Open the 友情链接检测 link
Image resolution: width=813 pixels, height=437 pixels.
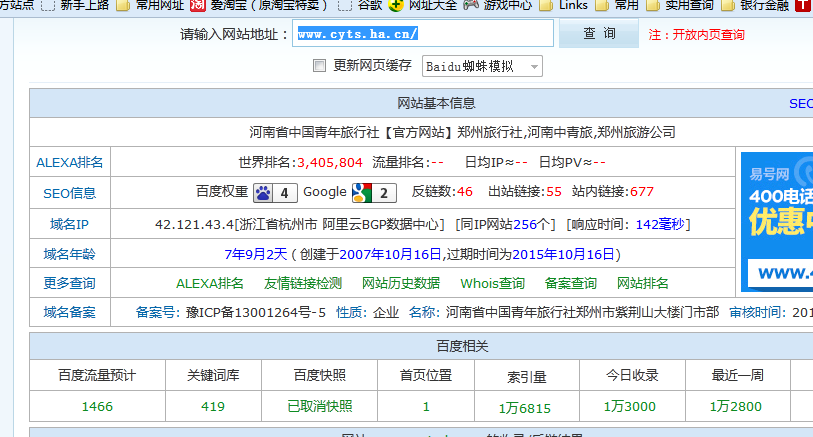pos(302,283)
